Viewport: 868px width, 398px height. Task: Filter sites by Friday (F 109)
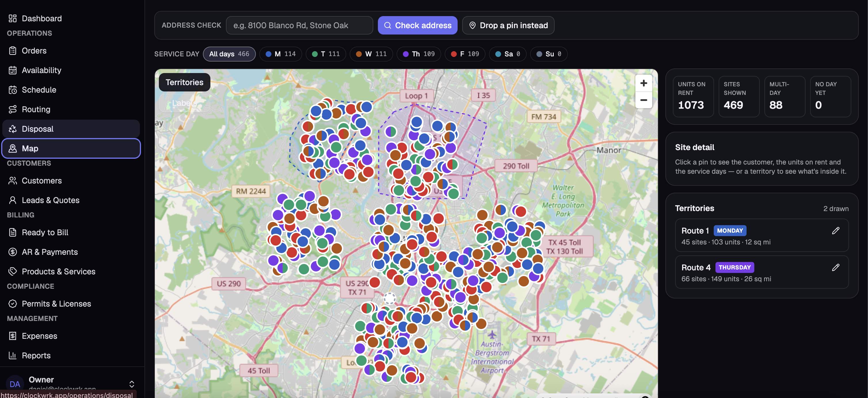click(x=465, y=54)
